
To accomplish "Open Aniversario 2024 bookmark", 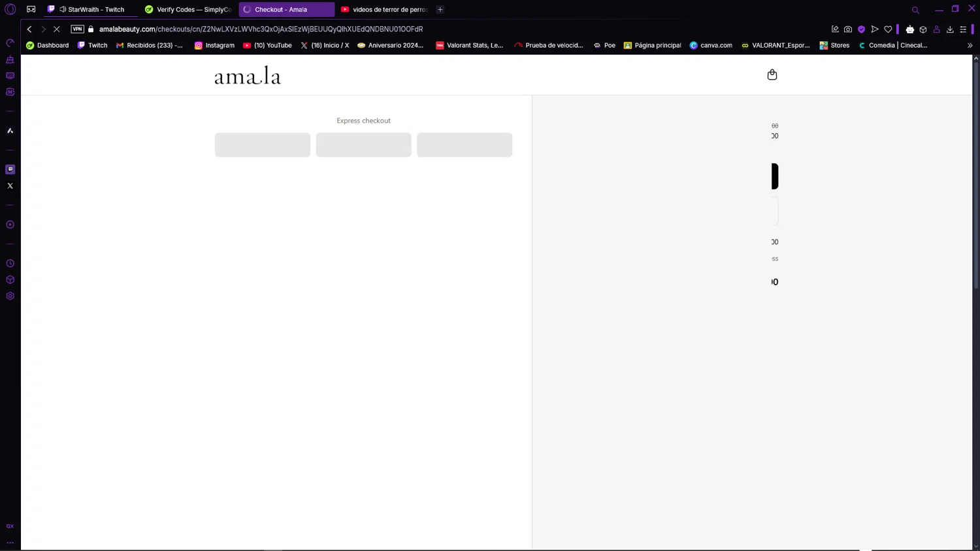I will coord(391,45).
